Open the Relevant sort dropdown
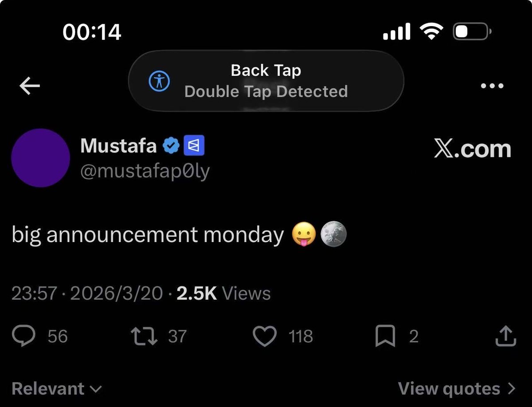Viewport: 532px width, 407px height. click(x=56, y=388)
